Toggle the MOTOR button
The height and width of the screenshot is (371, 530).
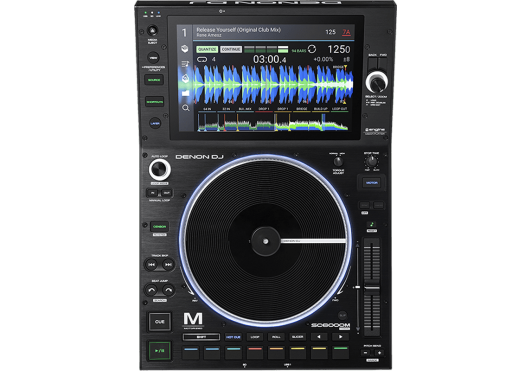coord(371,183)
